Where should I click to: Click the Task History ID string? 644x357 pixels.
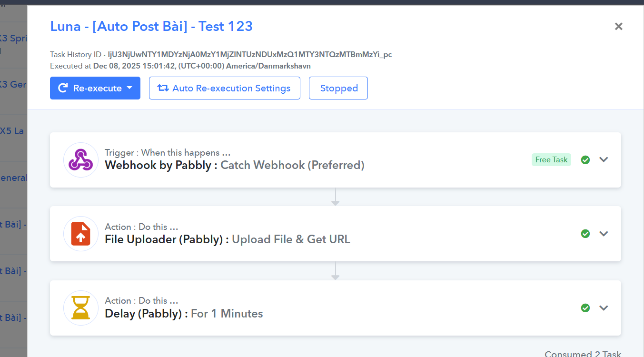click(250, 55)
